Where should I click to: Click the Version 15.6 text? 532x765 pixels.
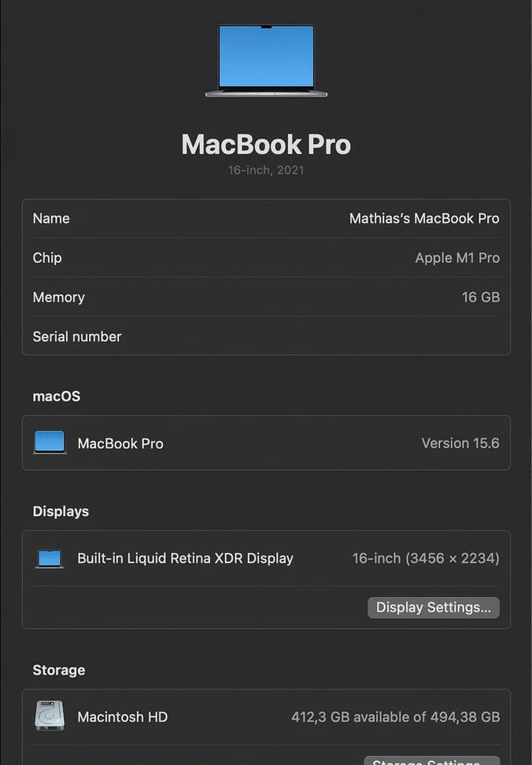[x=460, y=443]
